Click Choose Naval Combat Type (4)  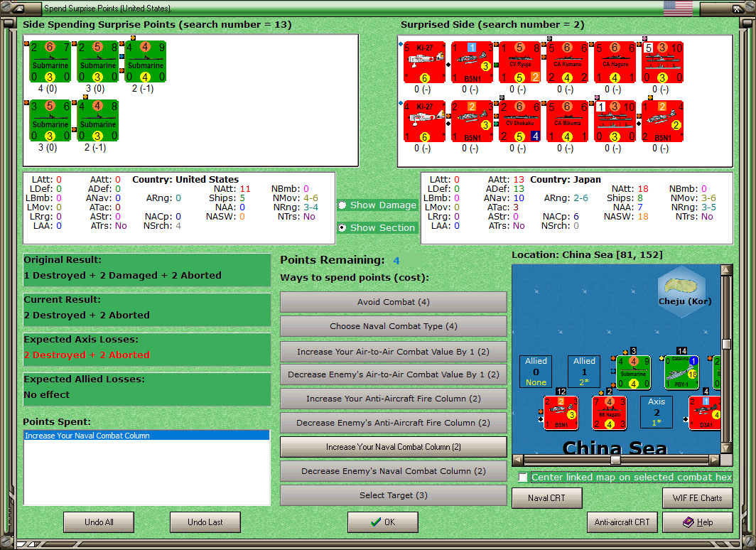pos(394,326)
